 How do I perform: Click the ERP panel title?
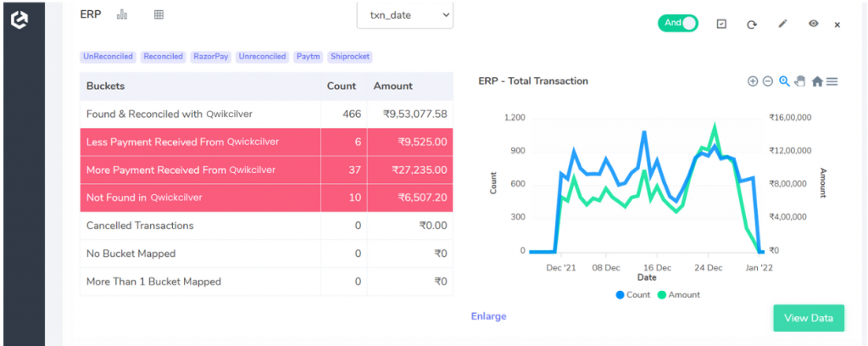(x=91, y=14)
